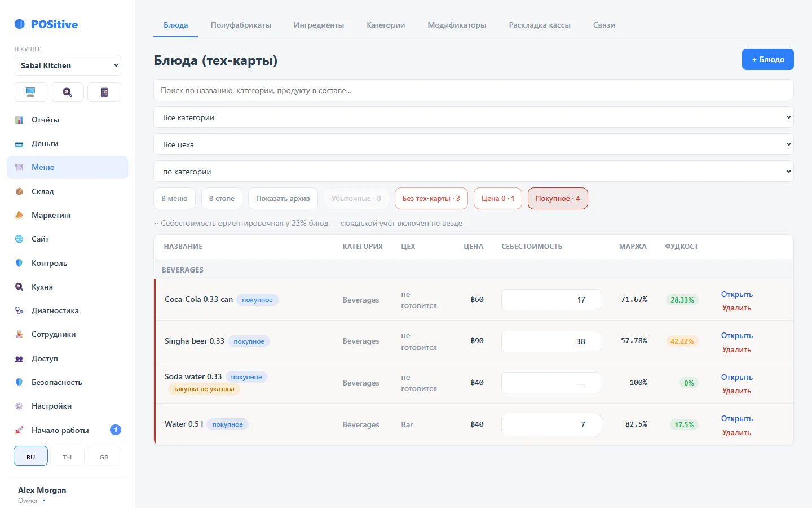Expand the Все цеха dropdown
The height and width of the screenshot is (508, 812).
474,144
